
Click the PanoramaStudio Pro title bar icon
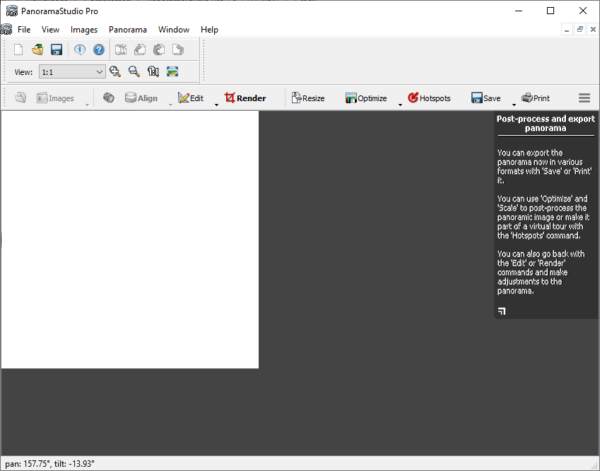point(12,11)
